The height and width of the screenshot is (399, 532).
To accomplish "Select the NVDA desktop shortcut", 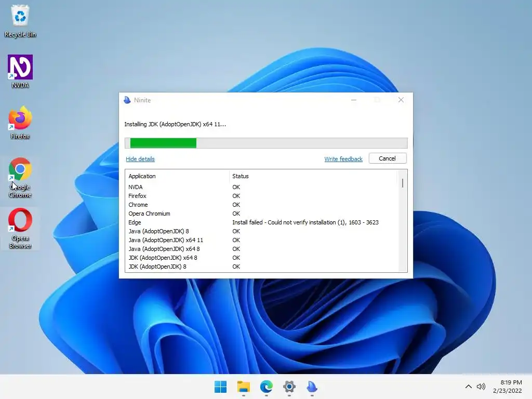I will click(x=20, y=72).
